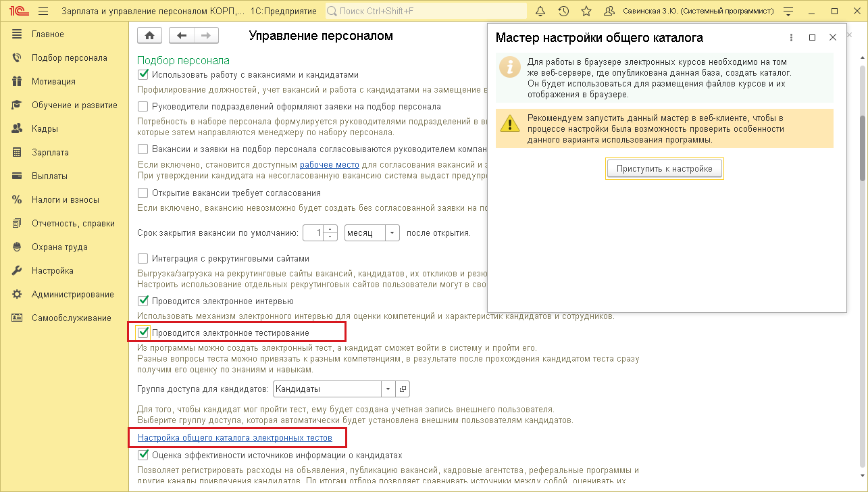This screenshot has height=492, width=868.
Task: Open Настройка общего каталога электронных тестов link
Action: 235,438
